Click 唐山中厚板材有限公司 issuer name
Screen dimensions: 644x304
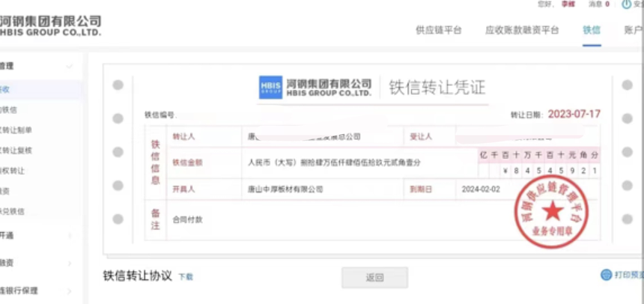tap(285, 189)
